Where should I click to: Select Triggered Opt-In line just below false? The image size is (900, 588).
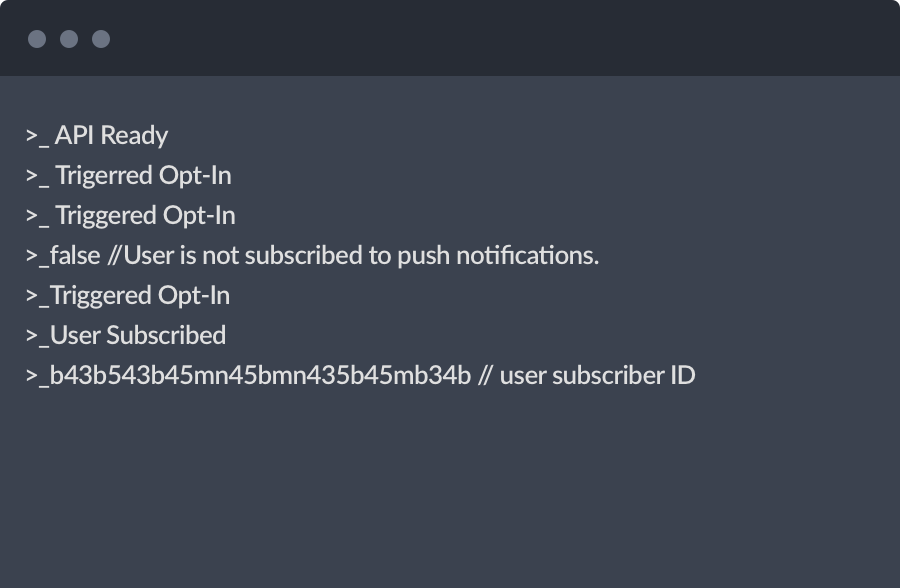[128, 296]
